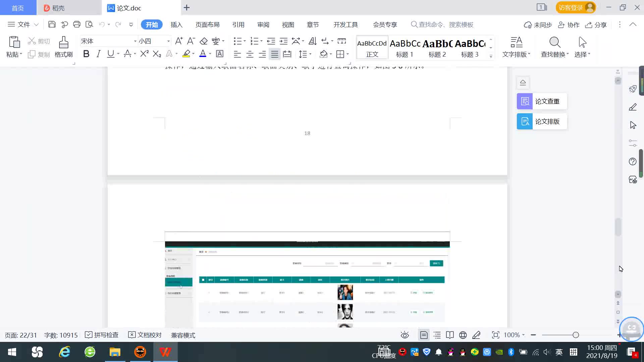
Task: Click the document proofreading button
Action: pyautogui.click(x=145, y=335)
